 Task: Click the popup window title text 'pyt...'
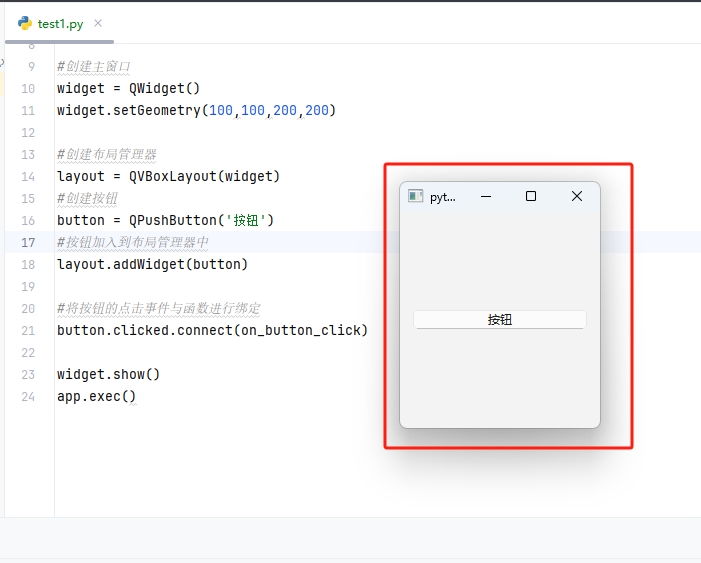coord(442,197)
